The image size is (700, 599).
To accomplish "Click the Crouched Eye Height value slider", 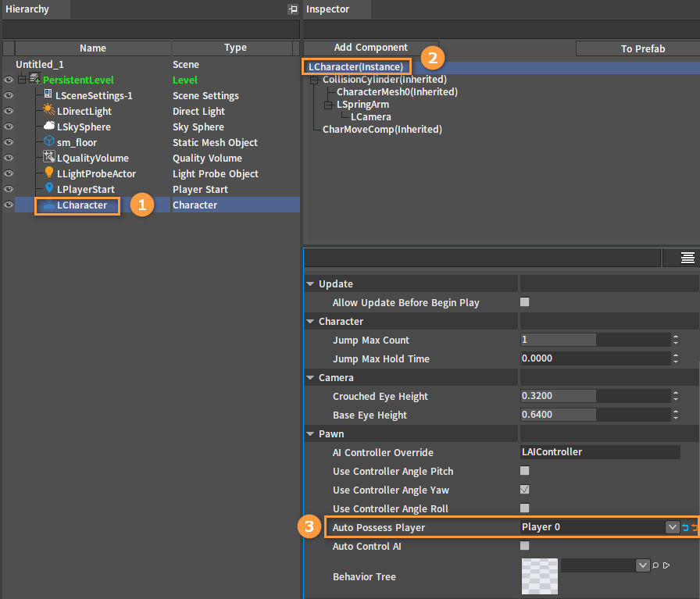I will pyautogui.click(x=595, y=396).
